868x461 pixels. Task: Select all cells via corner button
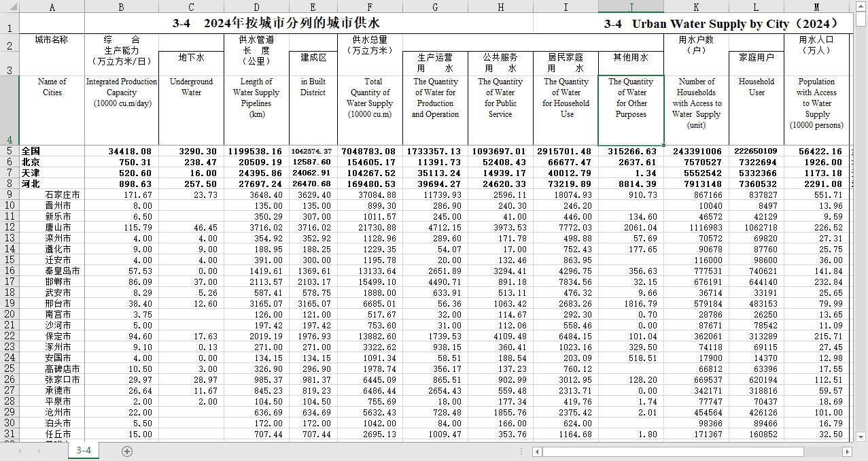click(x=10, y=5)
